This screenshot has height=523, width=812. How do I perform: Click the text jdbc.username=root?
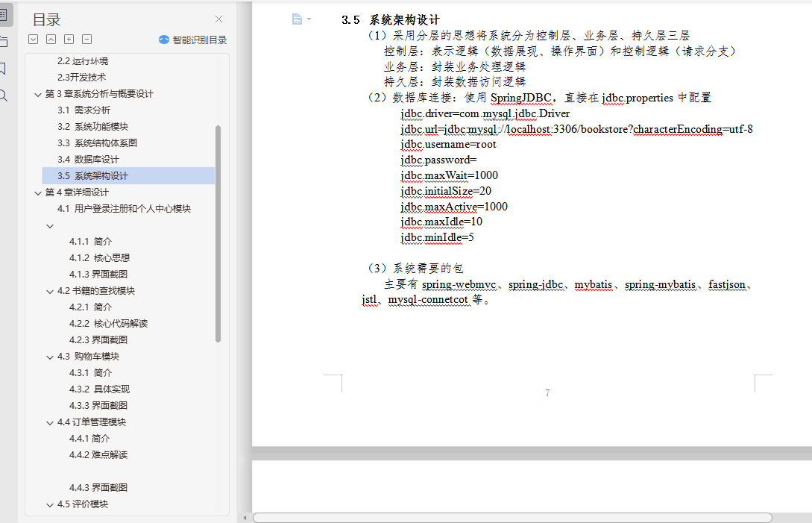pos(448,145)
